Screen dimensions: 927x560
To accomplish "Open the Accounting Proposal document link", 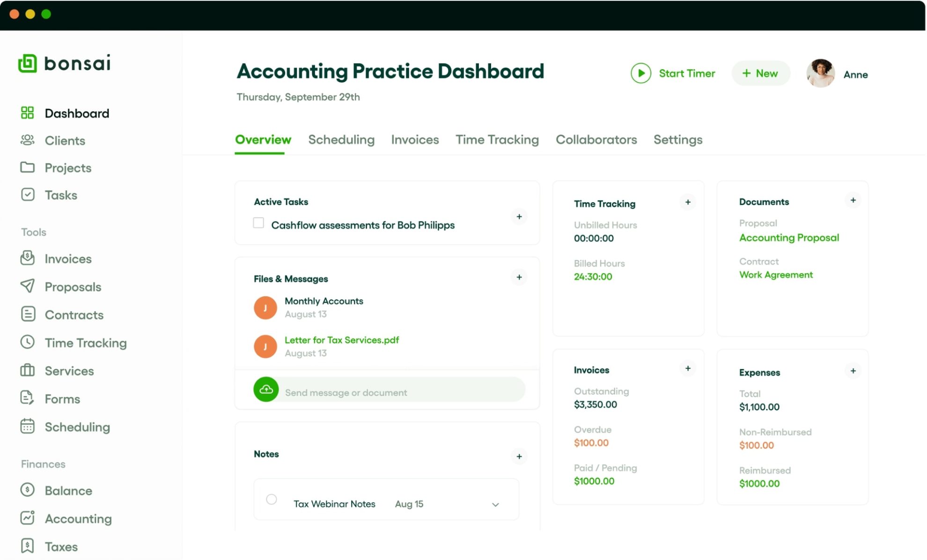I will 789,238.
